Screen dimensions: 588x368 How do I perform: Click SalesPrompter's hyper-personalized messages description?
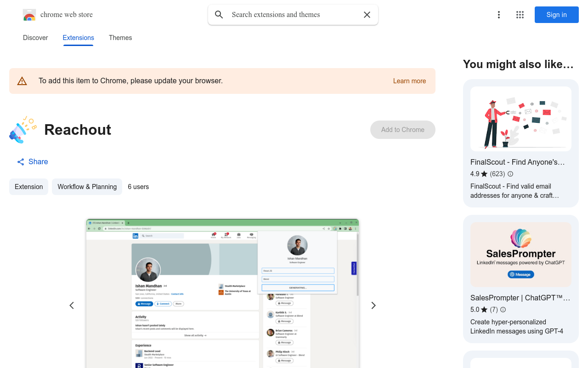(x=517, y=327)
